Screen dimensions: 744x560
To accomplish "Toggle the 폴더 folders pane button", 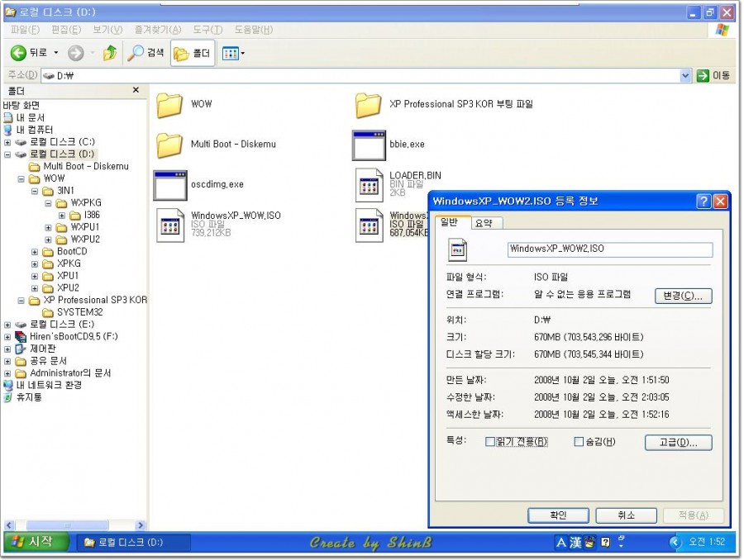I will tap(192, 53).
